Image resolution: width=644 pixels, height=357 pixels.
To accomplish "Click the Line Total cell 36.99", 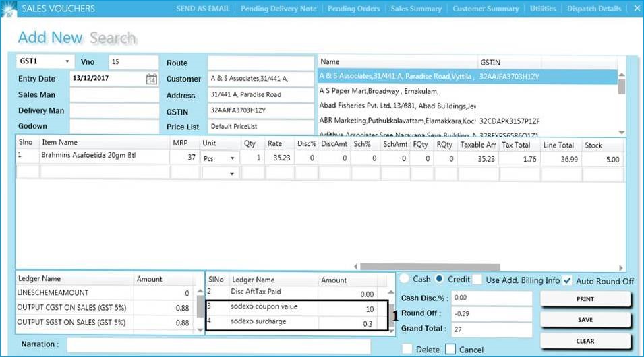I will tap(561, 159).
